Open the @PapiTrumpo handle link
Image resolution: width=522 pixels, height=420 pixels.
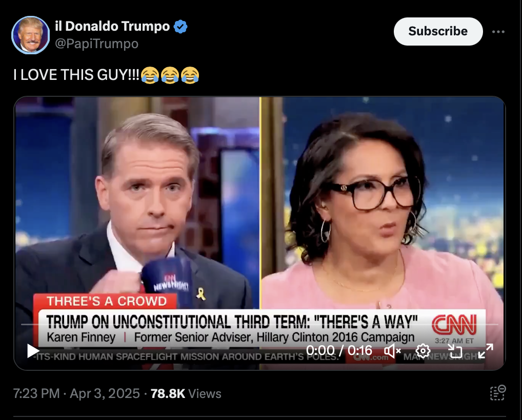96,44
